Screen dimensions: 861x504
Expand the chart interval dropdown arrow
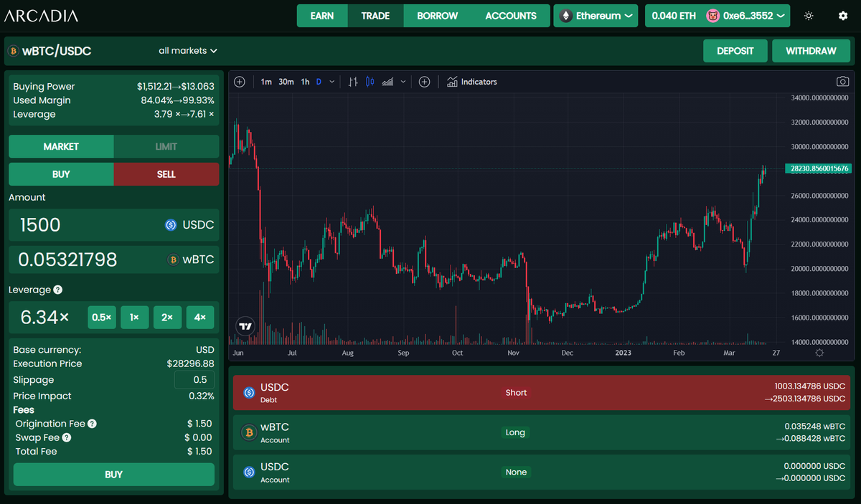point(331,82)
